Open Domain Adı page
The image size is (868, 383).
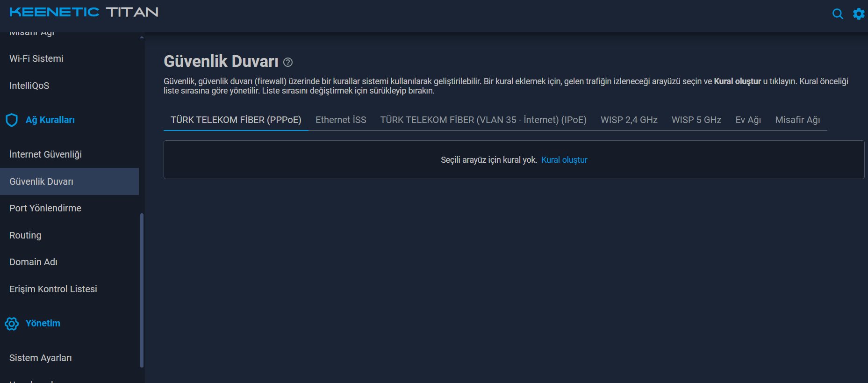[x=69, y=262]
